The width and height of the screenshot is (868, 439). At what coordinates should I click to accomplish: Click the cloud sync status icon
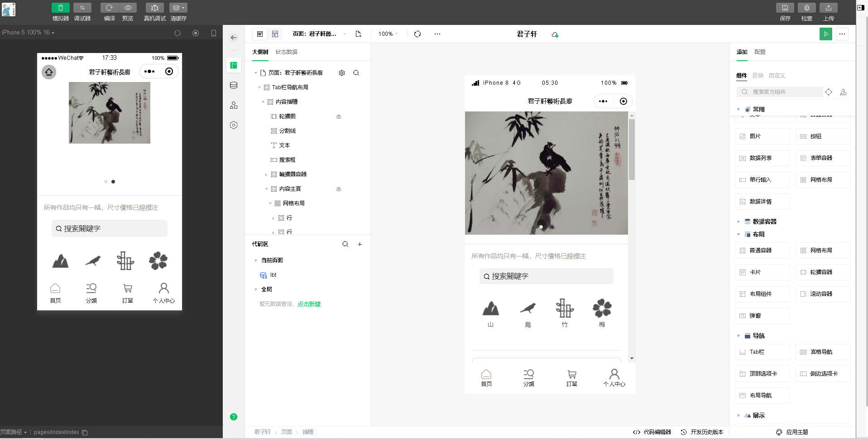tap(555, 34)
